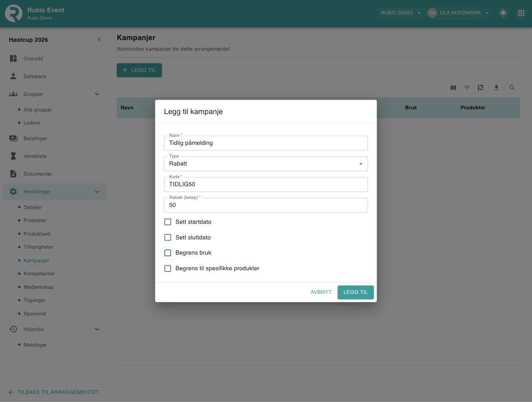Image resolution: width=532 pixels, height=402 pixels.
Task: Enable the Sett sluttdato checkbox
Action: click(x=168, y=238)
